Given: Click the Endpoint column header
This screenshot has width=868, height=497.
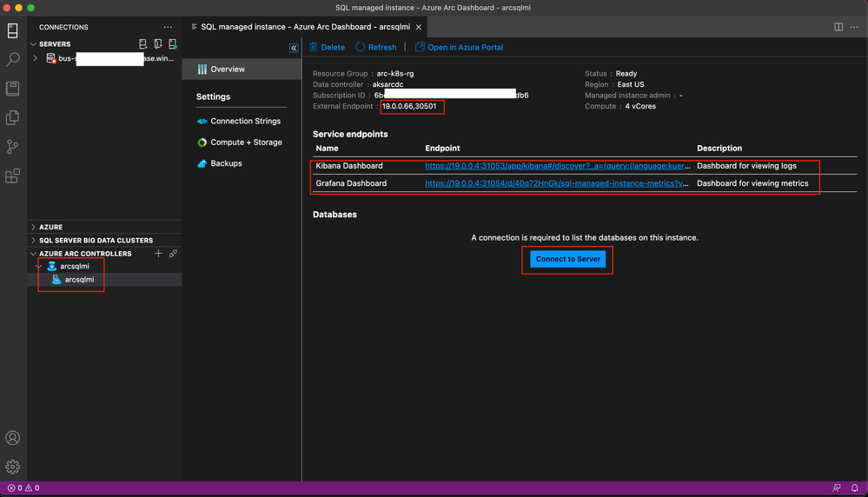Looking at the screenshot, I should (x=442, y=149).
